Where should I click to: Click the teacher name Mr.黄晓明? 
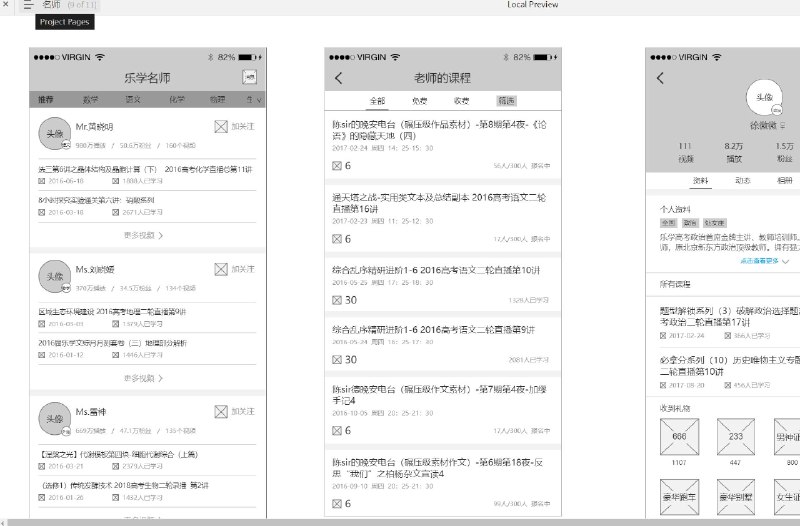pyautogui.click(x=94, y=127)
